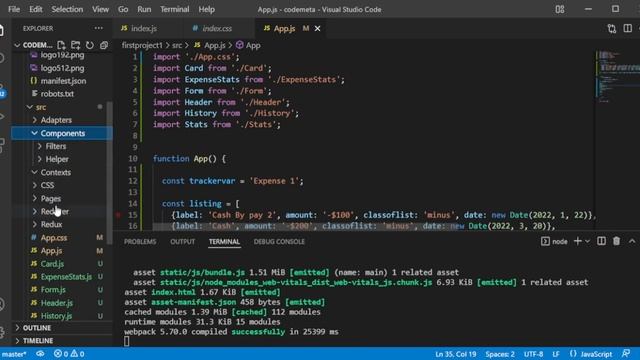The width and height of the screenshot is (640, 360).
Task: Click the New File icon in Explorer header
Action: pos(61,45)
